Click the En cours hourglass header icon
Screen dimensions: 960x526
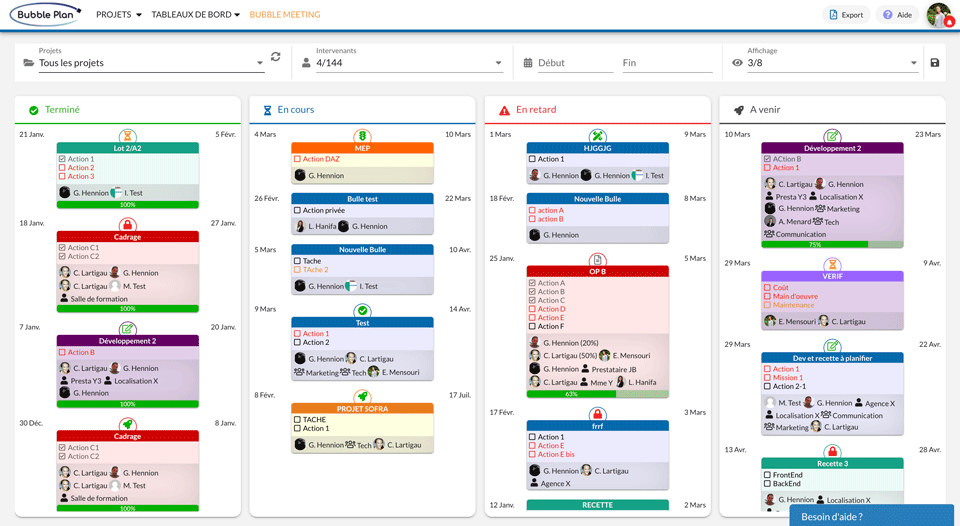(x=267, y=110)
